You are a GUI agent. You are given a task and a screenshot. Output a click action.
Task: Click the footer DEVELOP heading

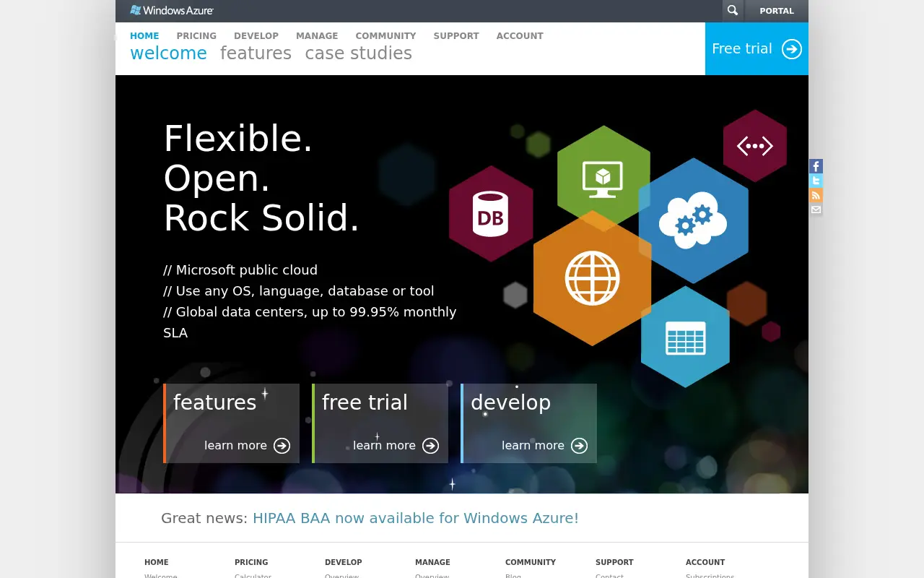(344, 562)
